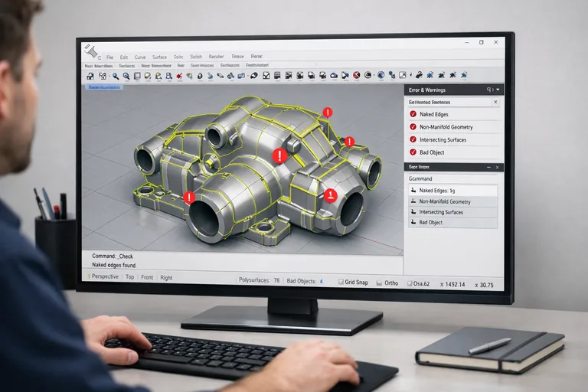Open the Error & Warnings panel dropdown arrow
This screenshot has height=392, width=588.
(x=497, y=90)
